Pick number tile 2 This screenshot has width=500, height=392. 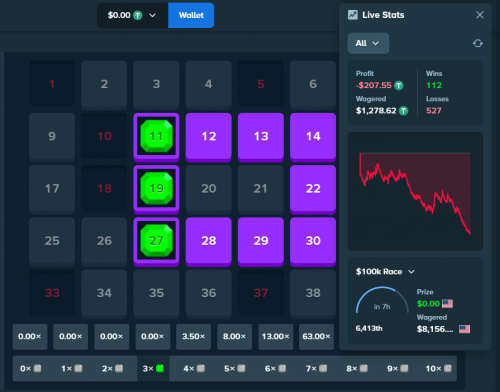[104, 85]
